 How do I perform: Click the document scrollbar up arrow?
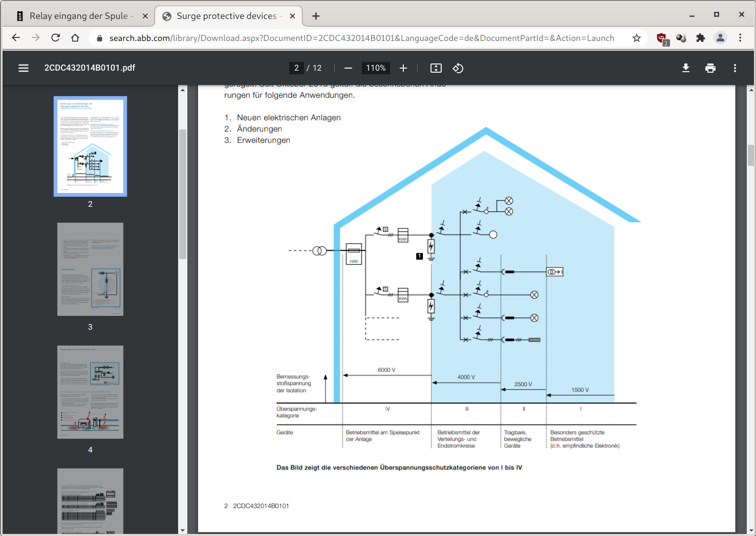[751, 90]
